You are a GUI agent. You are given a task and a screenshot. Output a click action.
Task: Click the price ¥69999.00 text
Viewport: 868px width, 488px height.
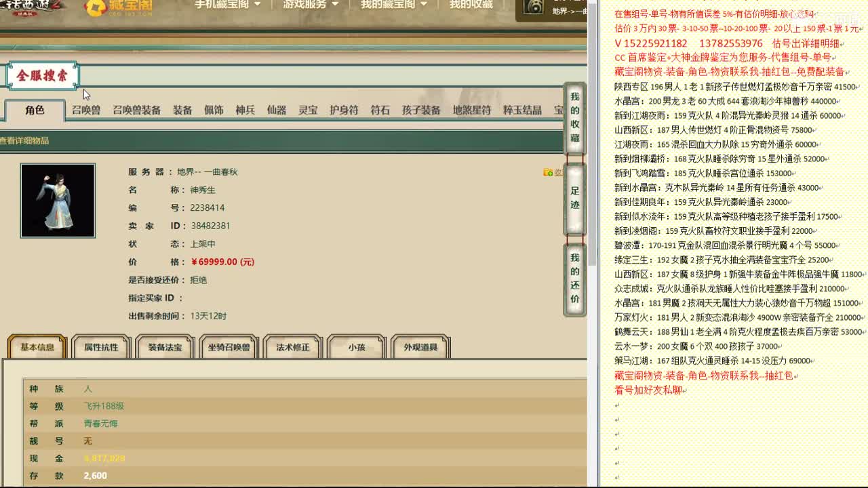tap(222, 262)
